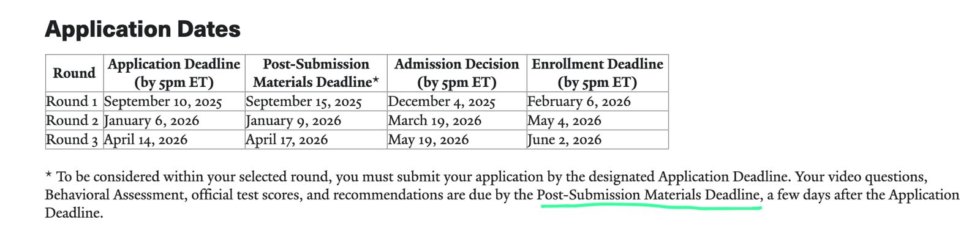Image resolution: width=980 pixels, height=252 pixels.
Task: Select the January 6, 2026 cell
Action: tap(152, 120)
